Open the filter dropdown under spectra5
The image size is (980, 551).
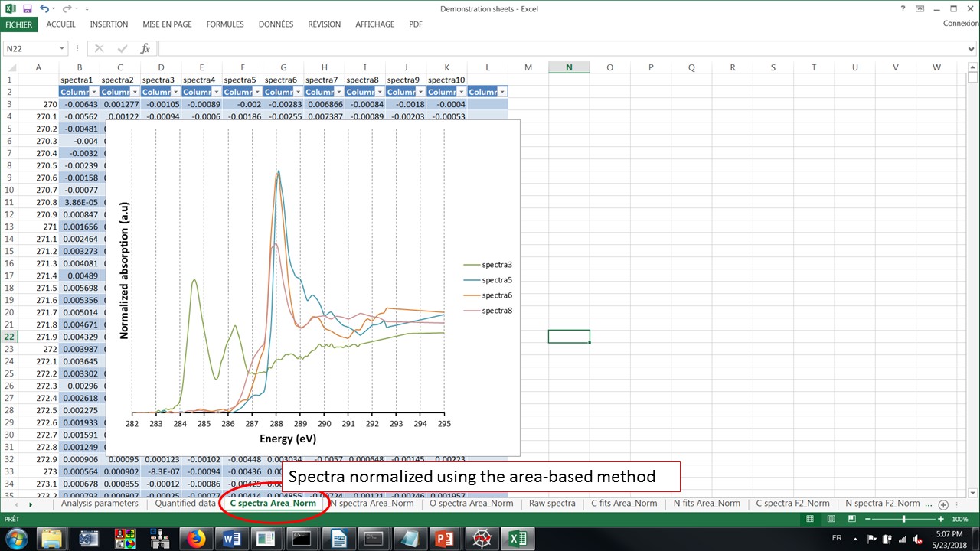(x=258, y=92)
